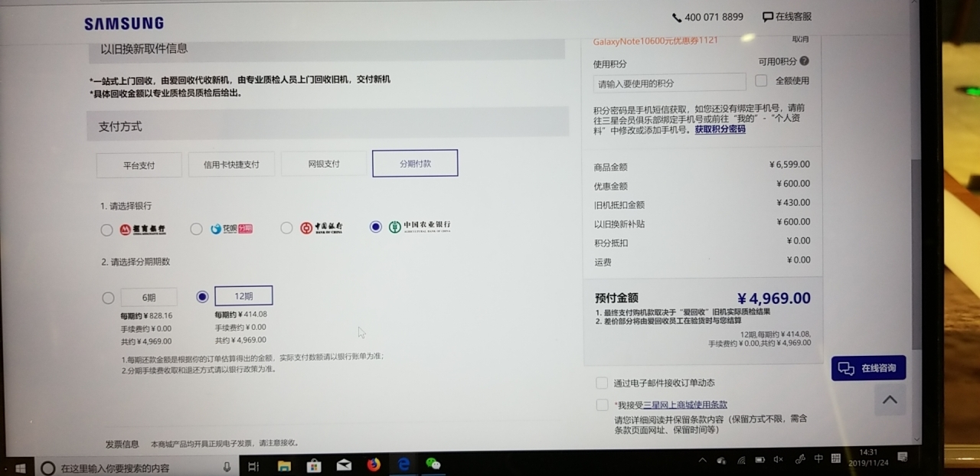
Task: Select the 12期 installment radio button
Action: pos(202,296)
